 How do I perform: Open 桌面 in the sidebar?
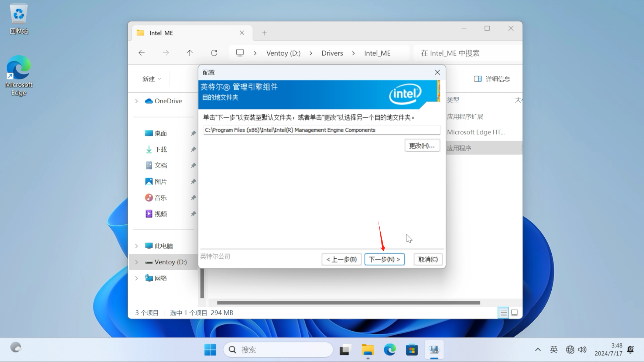(156, 133)
